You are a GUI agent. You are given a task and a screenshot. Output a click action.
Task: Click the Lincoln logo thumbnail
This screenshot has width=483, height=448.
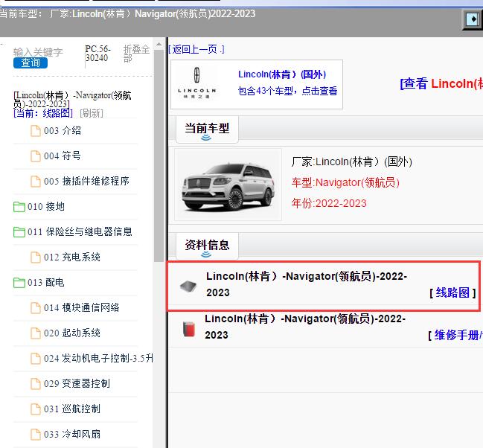click(196, 83)
